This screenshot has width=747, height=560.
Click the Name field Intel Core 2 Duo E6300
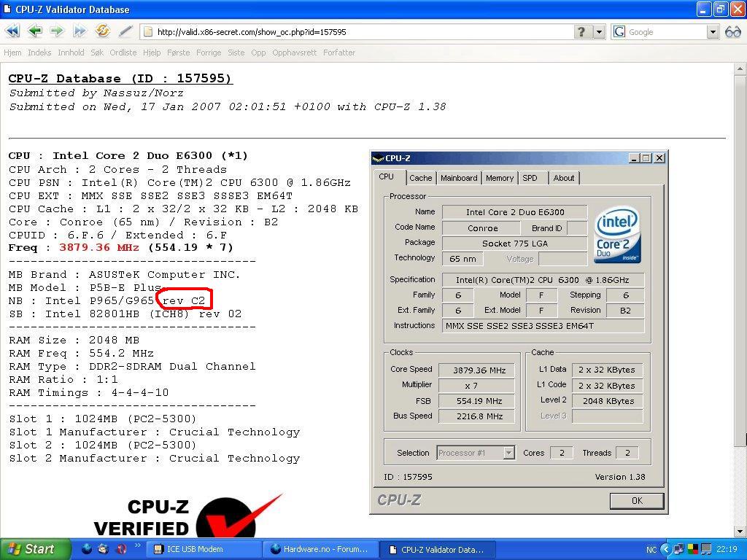coord(515,212)
